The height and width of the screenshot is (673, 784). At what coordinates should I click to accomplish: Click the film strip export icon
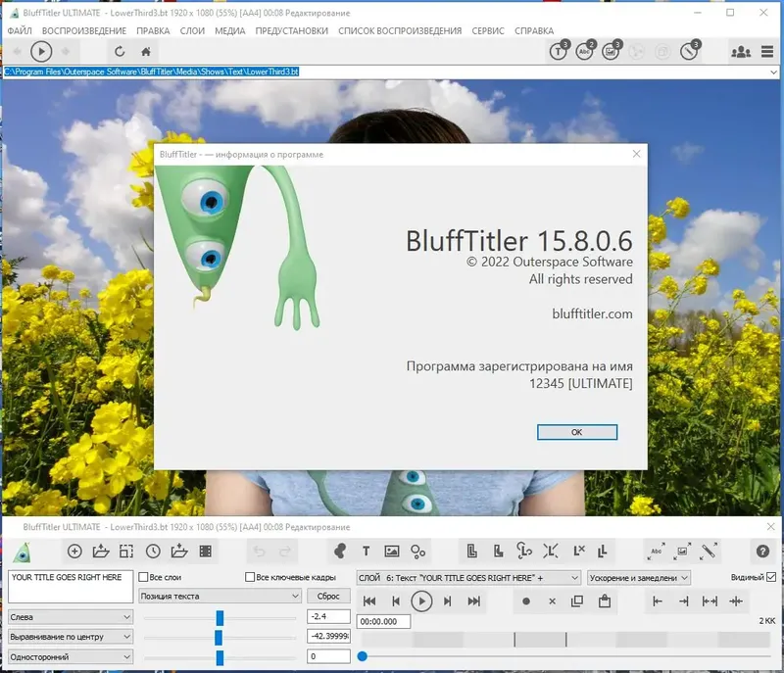[206, 552]
